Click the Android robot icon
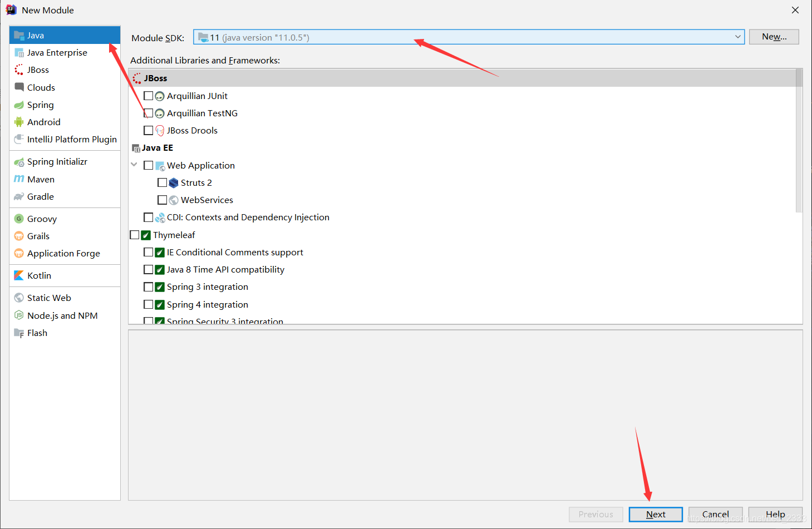Image resolution: width=812 pixels, height=529 pixels. pyautogui.click(x=19, y=122)
